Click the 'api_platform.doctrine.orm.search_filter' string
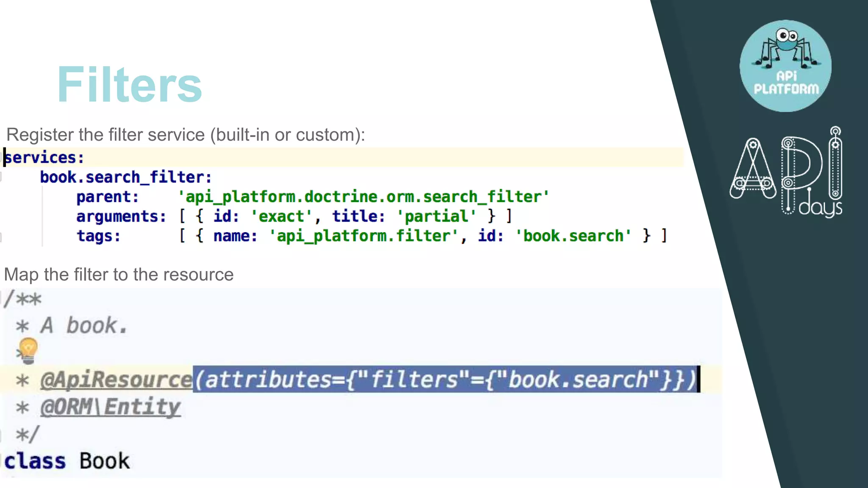The width and height of the screenshot is (868, 488). 363,197
